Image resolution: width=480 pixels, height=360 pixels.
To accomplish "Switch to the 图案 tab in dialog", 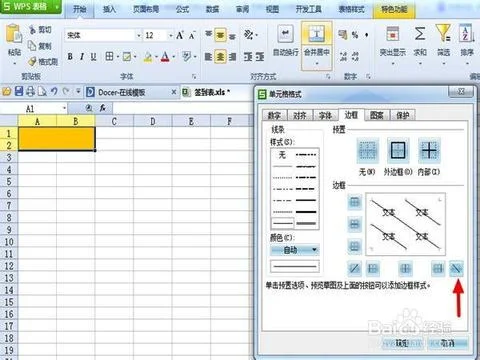I will point(377,115).
